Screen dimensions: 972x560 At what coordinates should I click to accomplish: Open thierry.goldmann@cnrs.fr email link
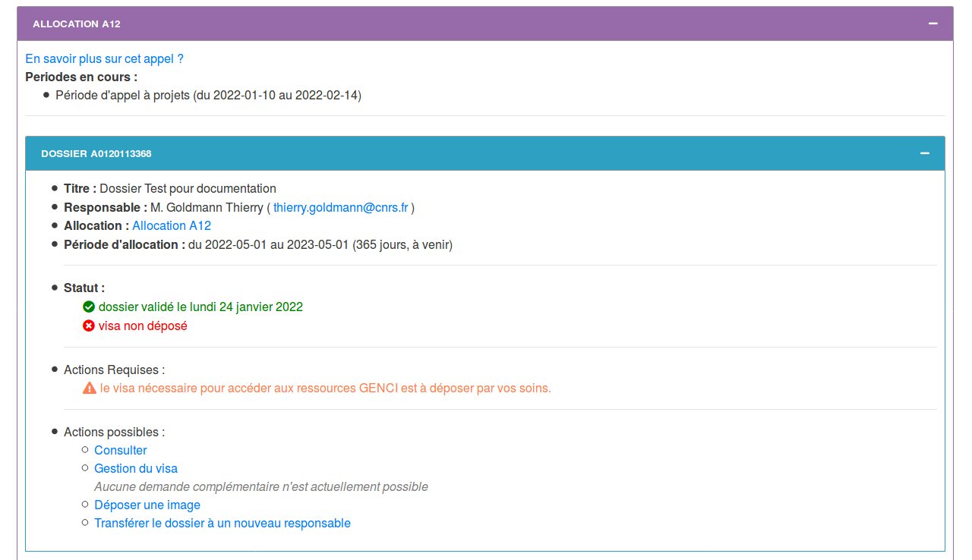point(341,207)
